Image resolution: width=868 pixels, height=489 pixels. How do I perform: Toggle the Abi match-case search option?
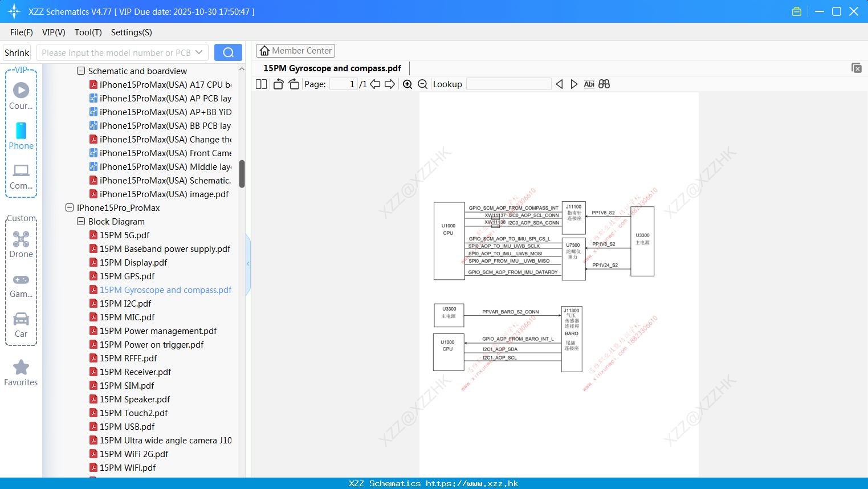(x=589, y=84)
